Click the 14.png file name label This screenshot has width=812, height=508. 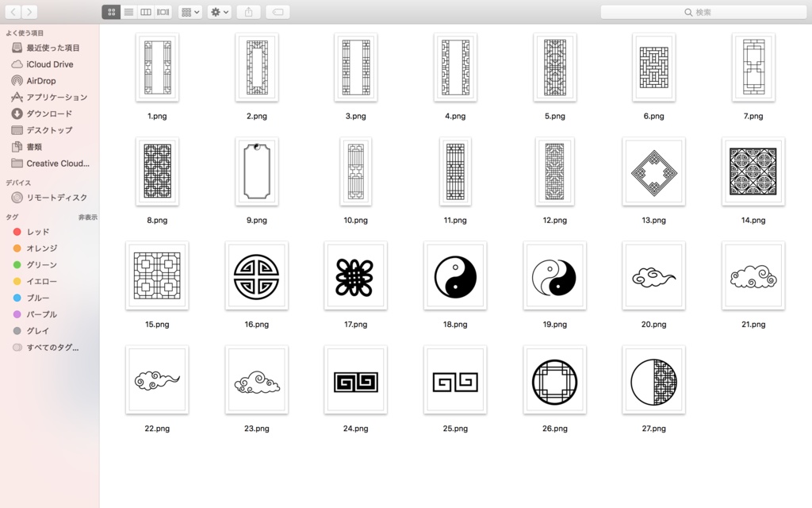click(753, 221)
